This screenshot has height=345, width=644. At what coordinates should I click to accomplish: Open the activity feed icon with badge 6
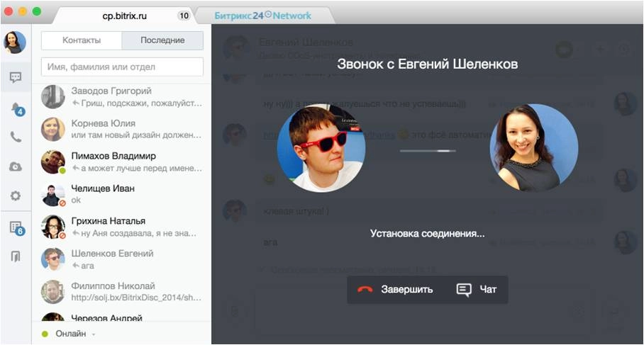point(16,227)
